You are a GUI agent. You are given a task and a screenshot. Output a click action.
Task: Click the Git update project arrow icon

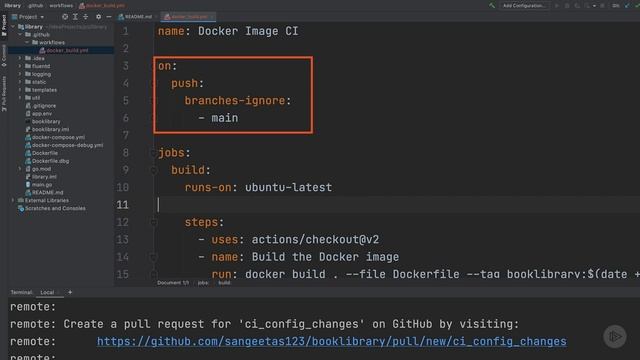click(627, 6)
